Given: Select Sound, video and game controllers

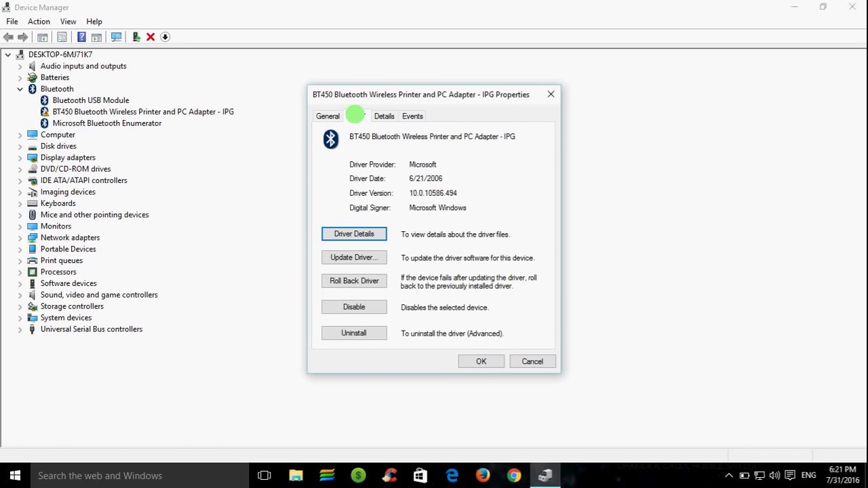Looking at the screenshot, I should click(x=99, y=295).
